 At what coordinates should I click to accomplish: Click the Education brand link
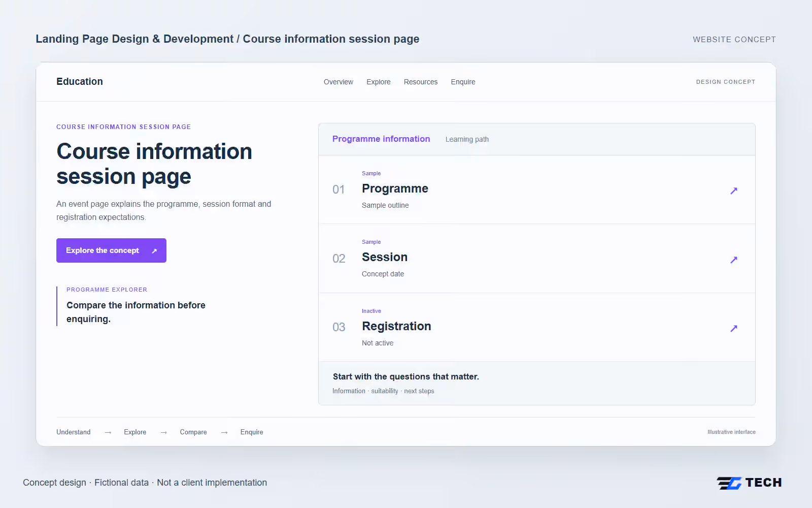(x=80, y=81)
